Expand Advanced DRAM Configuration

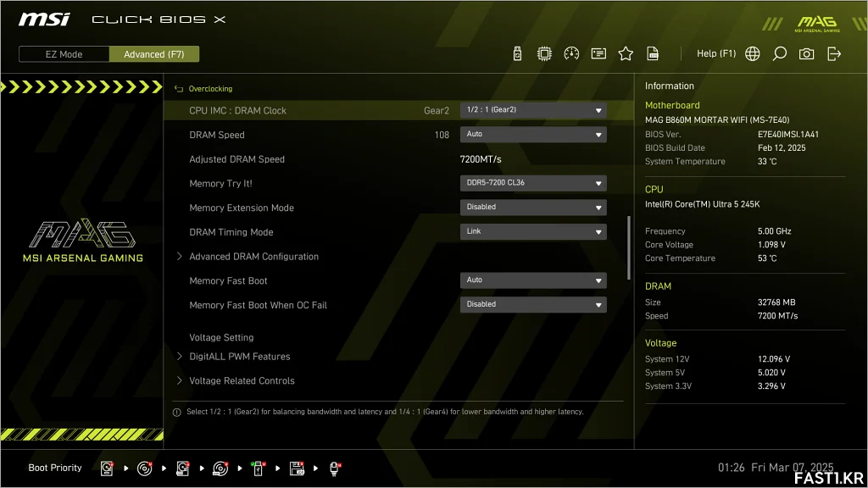tap(253, 257)
